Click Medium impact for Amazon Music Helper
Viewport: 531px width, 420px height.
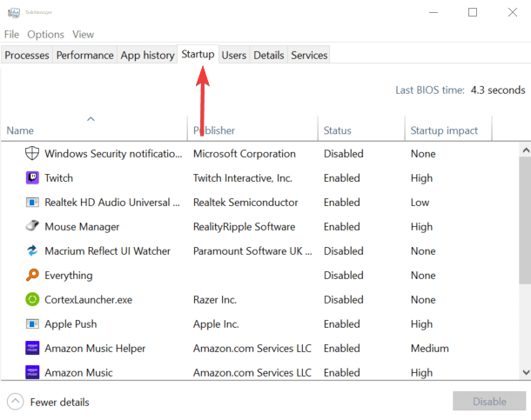tap(430, 349)
